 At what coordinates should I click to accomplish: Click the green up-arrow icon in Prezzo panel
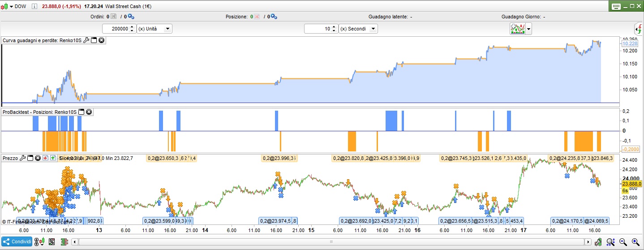[x=53, y=158]
